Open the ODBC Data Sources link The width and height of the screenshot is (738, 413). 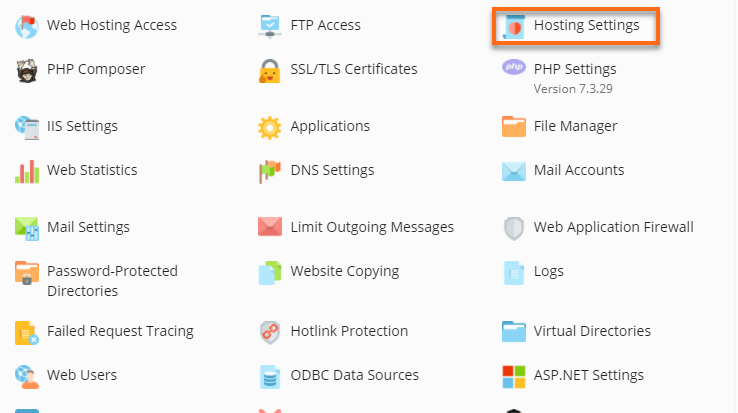point(355,375)
